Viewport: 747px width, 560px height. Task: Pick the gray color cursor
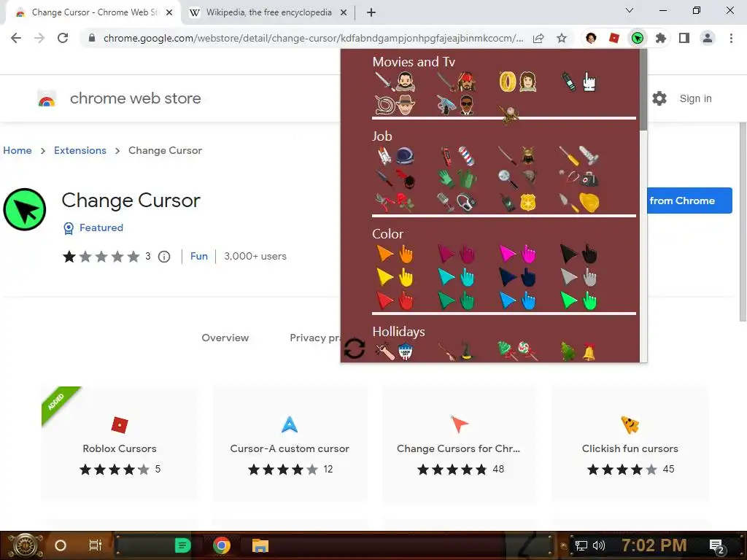[578, 277]
